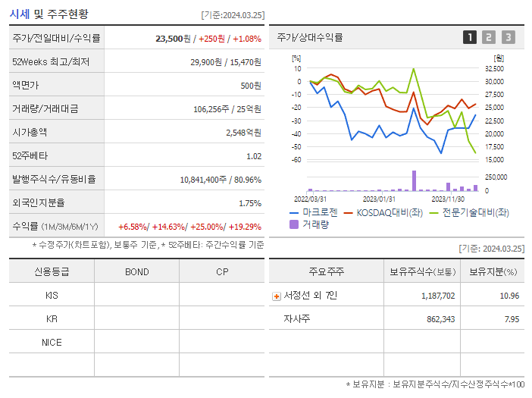Click the price change +250원

tap(211, 39)
